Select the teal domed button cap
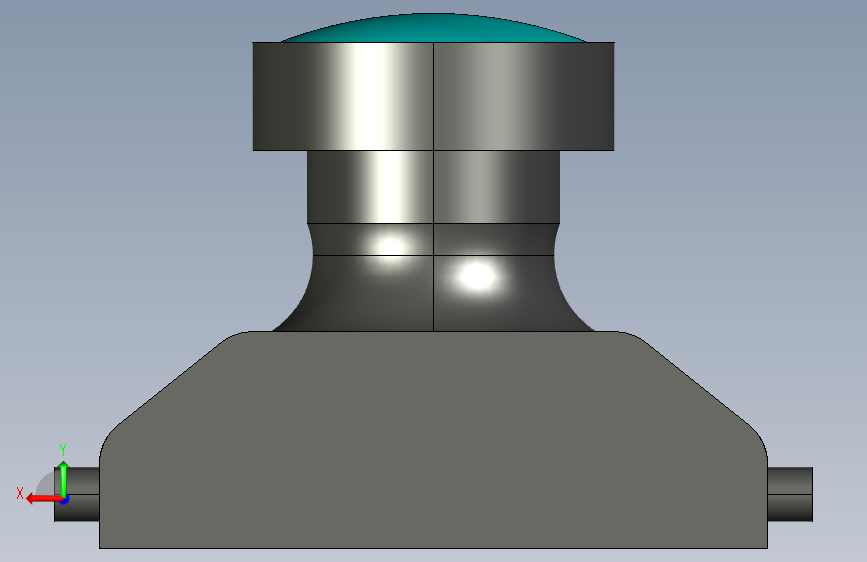Viewport: 867px width, 562px height. pos(434,29)
